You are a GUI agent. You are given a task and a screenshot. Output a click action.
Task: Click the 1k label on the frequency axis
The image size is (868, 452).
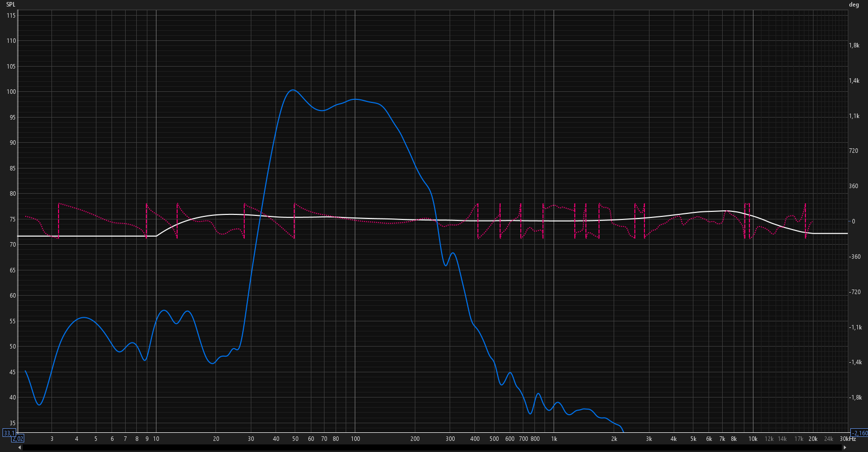(x=554, y=439)
